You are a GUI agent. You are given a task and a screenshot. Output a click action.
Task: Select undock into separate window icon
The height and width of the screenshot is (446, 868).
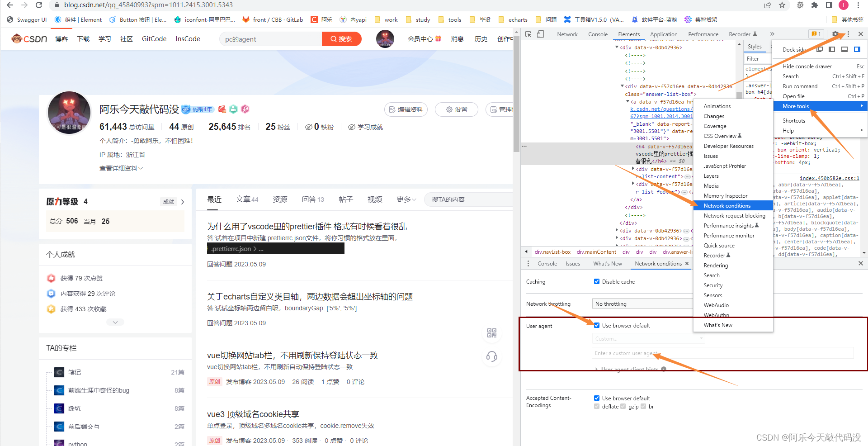click(820, 49)
